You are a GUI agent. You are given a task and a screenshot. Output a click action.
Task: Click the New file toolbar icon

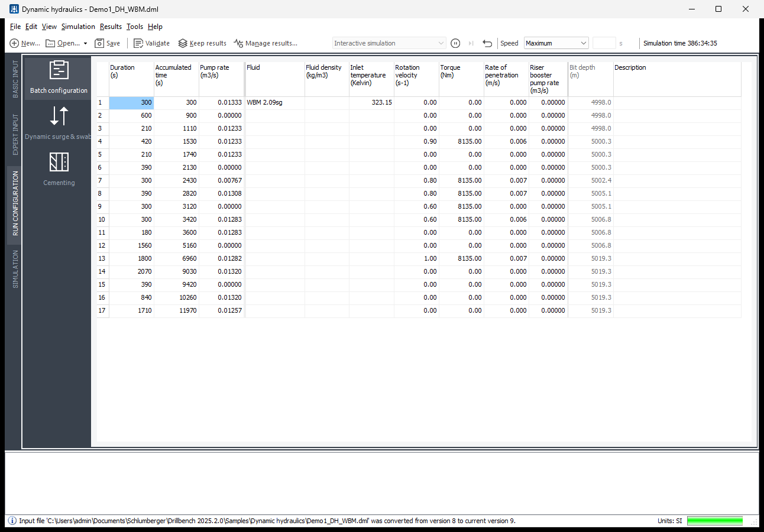[x=15, y=43]
